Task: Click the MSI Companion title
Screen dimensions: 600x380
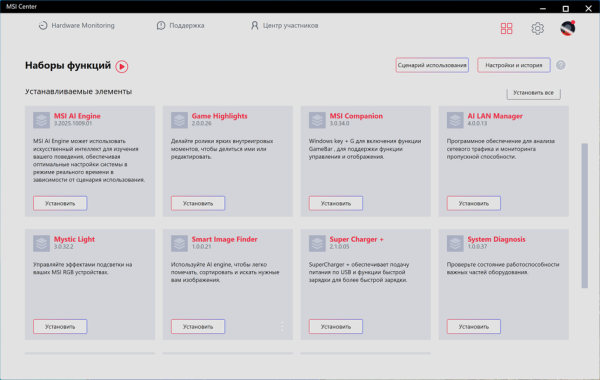Action: click(356, 116)
